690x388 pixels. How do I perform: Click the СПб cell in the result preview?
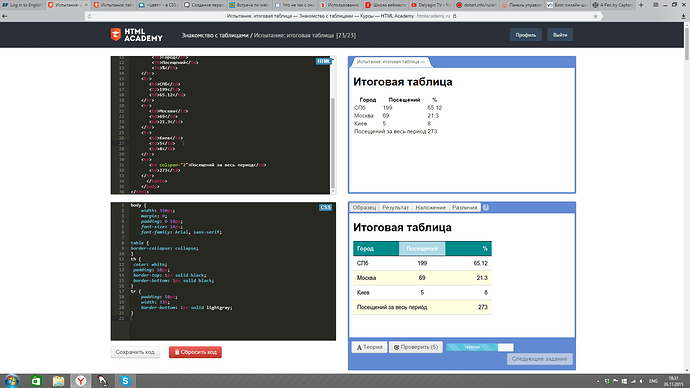(360, 108)
